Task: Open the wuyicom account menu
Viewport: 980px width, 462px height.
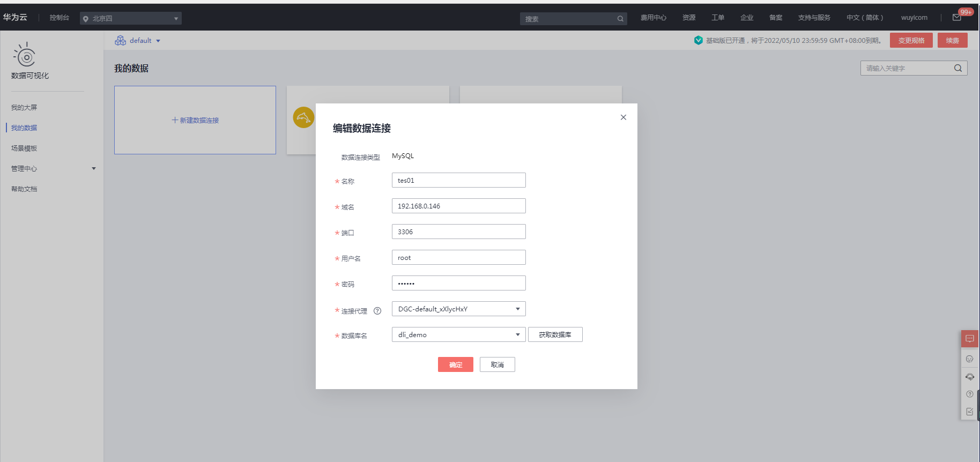Action: pos(914,18)
